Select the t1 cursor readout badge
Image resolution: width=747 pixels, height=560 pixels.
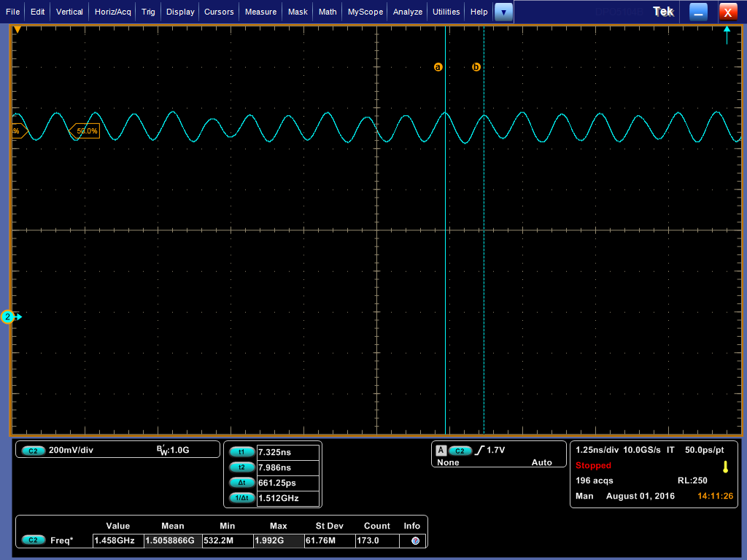[241, 452]
